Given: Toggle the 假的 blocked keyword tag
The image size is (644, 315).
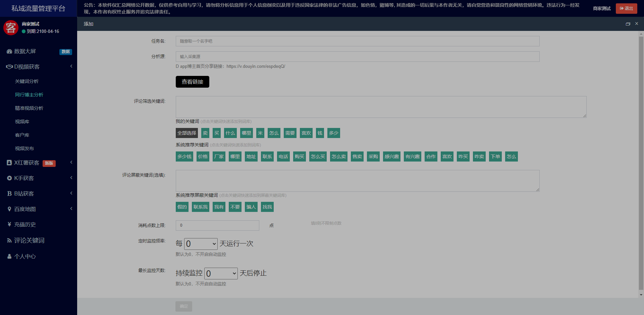Looking at the screenshot, I should pyautogui.click(x=182, y=207).
